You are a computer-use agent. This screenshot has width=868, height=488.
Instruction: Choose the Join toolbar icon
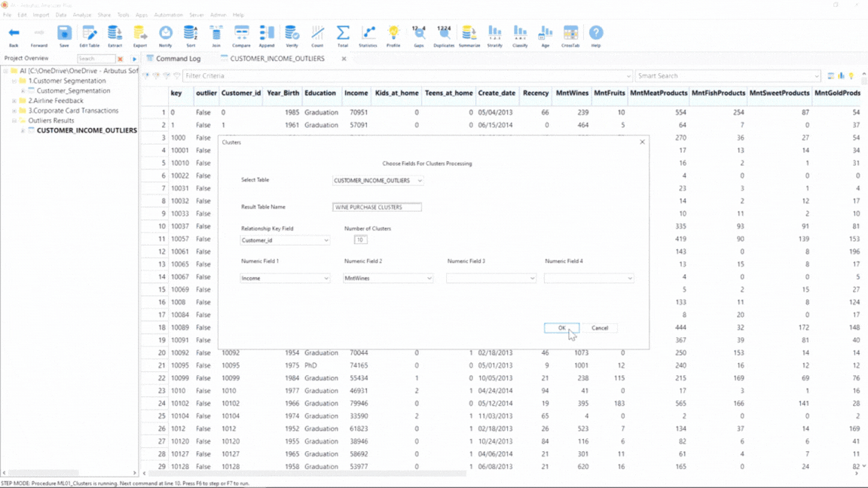pos(216,33)
